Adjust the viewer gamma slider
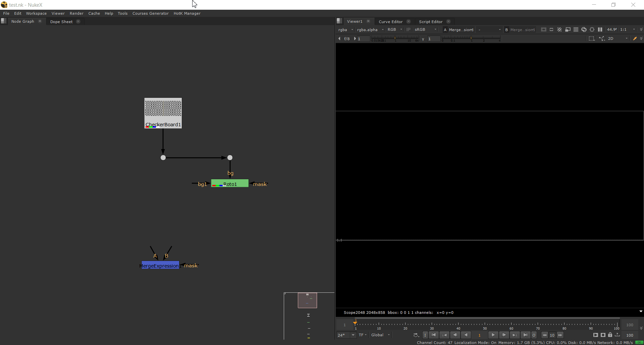Image resolution: width=644 pixels, height=345 pixels. [x=471, y=39]
